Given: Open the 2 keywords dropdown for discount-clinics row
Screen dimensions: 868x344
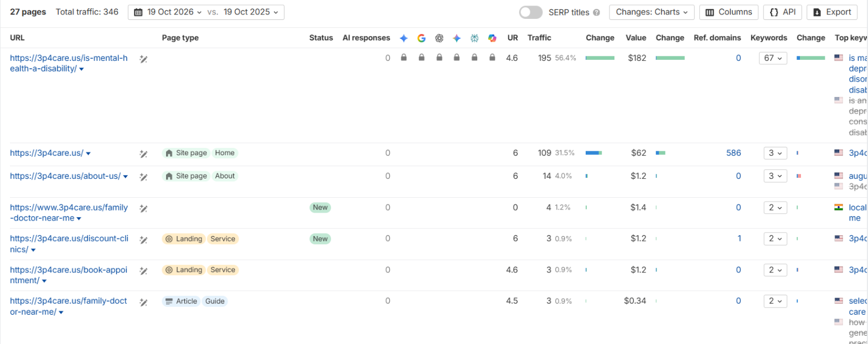Looking at the screenshot, I should click(x=775, y=239).
